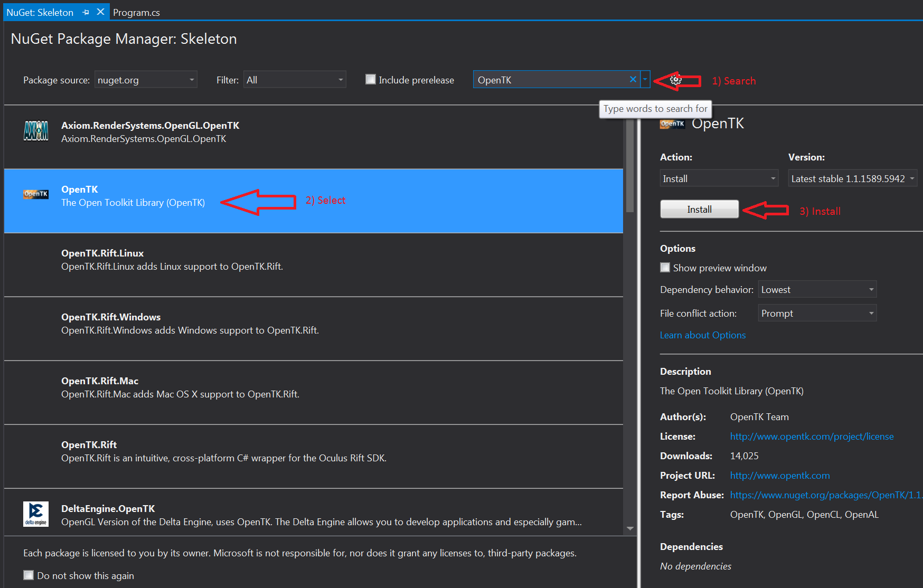Expand the Dependency behavior dropdown
The image size is (923, 588).
(817, 289)
